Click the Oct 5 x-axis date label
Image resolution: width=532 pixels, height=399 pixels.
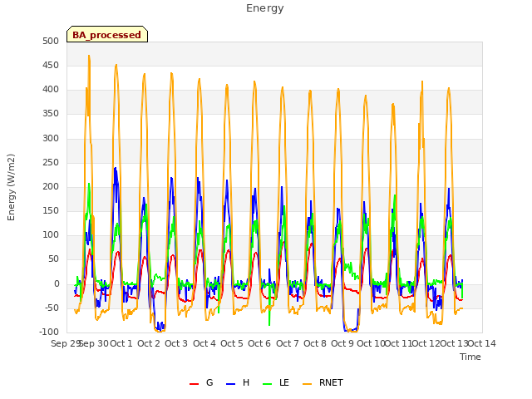232,343
